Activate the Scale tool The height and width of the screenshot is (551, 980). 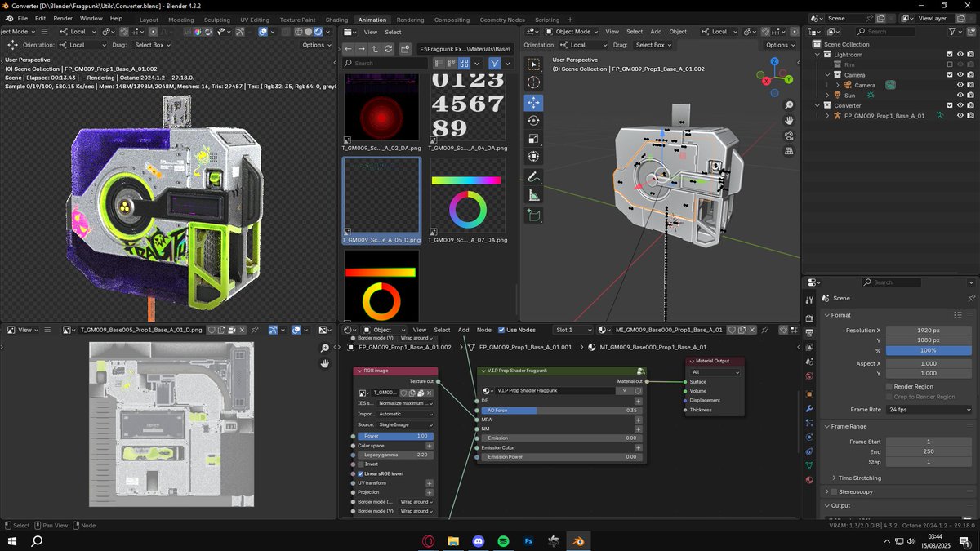click(533, 139)
